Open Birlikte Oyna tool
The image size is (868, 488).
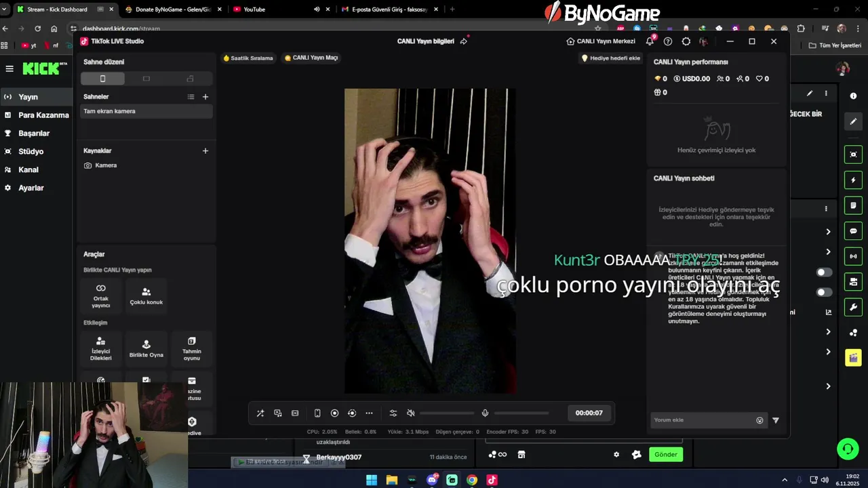point(146,348)
